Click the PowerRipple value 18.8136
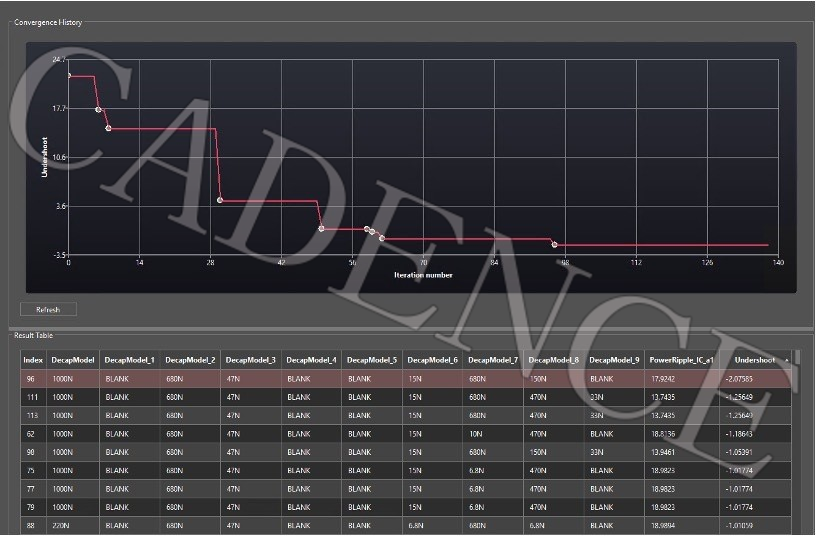Image resolution: width=816 pixels, height=536 pixels. click(x=663, y=433)
